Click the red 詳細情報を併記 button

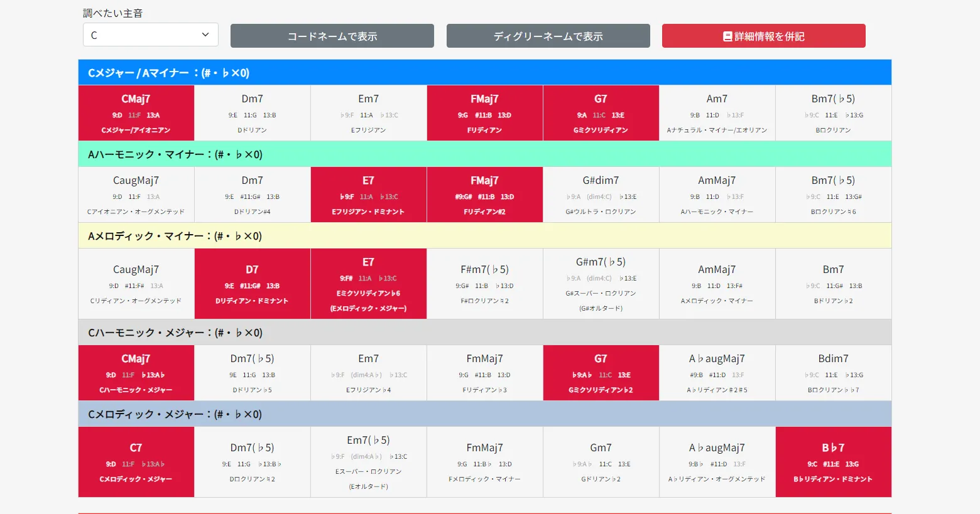point(764,36)
